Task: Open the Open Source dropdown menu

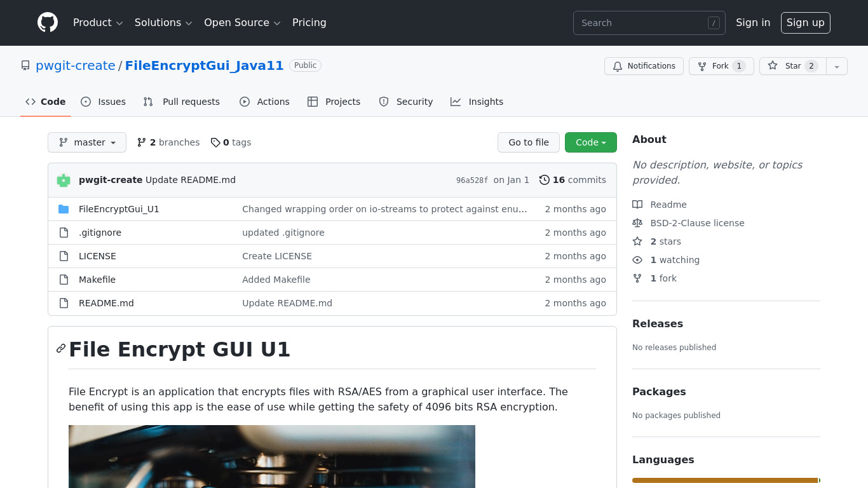Action: click(x=242, y=22)
